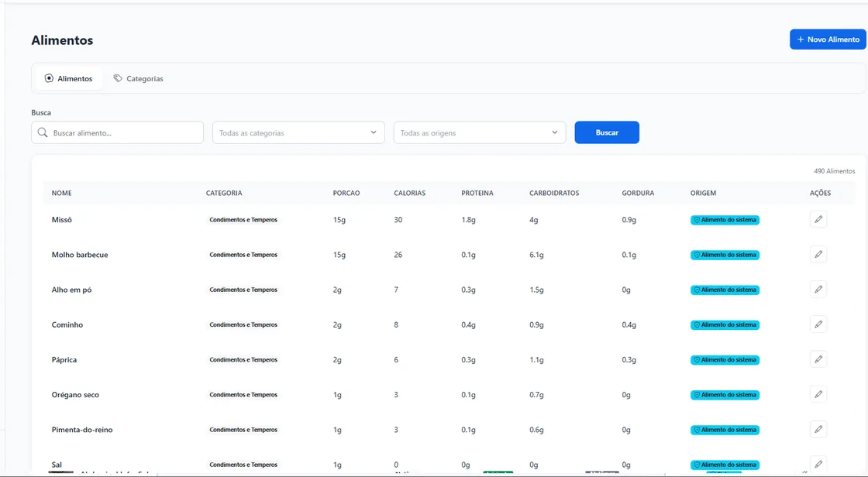868x477 pixels.
Task: Click edit pencil for Molho barbecue
Action: point(818,255)
